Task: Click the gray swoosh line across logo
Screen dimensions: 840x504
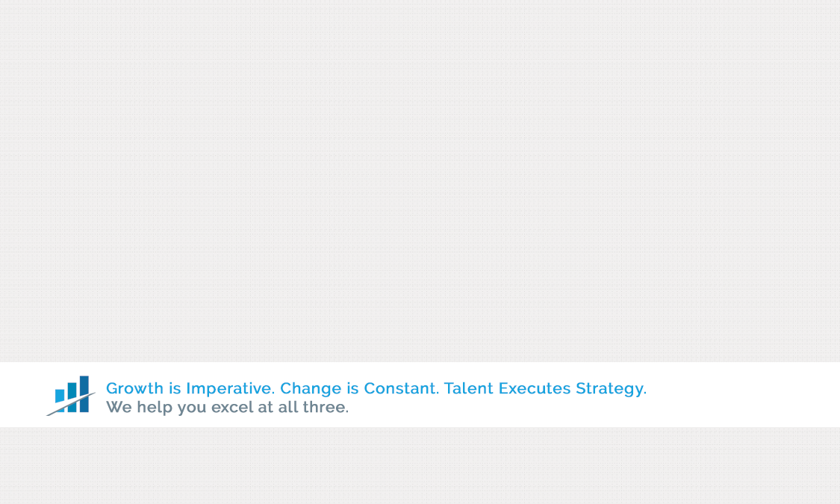Action: coord(71,405)
